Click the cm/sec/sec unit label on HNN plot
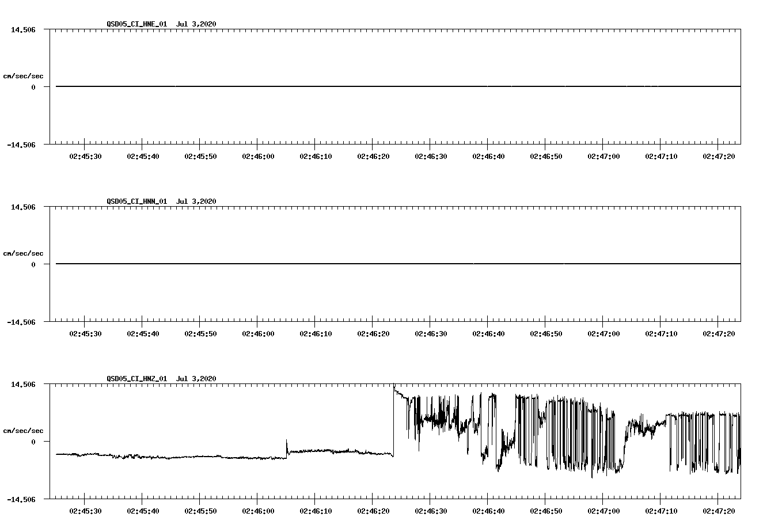The width and height of the screenshot is (782, 532). [23, 253]
